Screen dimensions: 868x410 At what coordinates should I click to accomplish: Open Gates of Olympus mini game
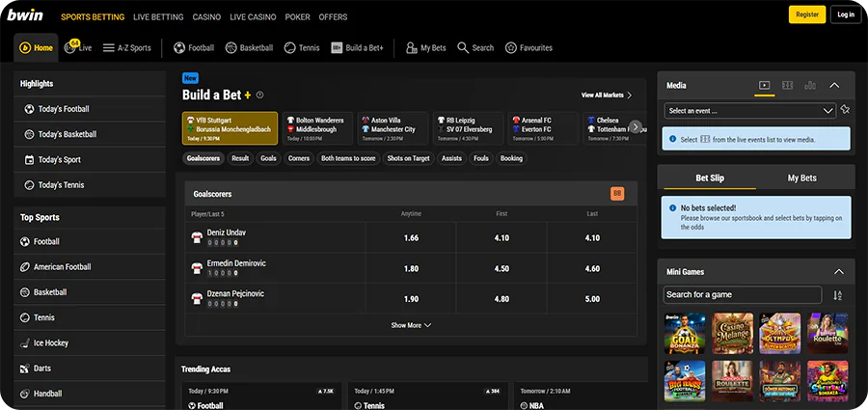tap(780, 334)
